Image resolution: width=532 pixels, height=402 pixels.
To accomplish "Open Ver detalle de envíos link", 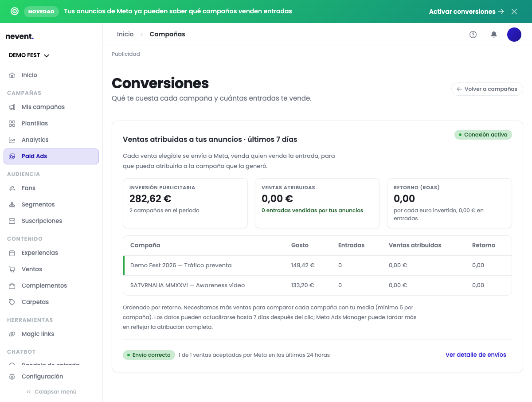I will [x=476, y=355].
